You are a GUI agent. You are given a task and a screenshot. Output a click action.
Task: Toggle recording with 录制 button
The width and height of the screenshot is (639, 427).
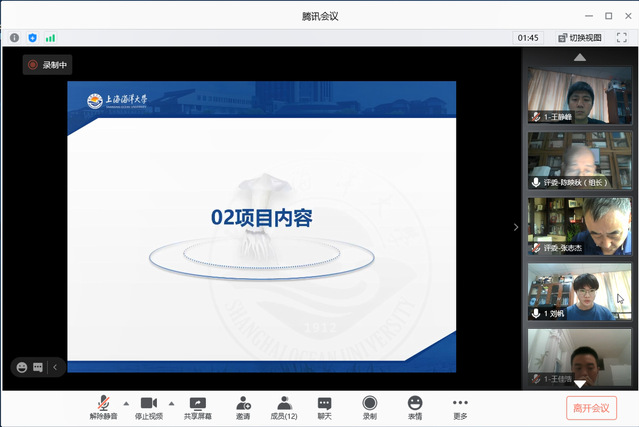[x=369, y=407]
